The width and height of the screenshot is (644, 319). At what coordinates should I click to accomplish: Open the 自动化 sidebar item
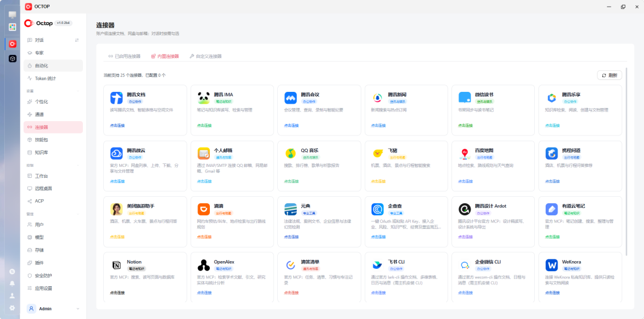pyautogui.click(x=53, y=66)
